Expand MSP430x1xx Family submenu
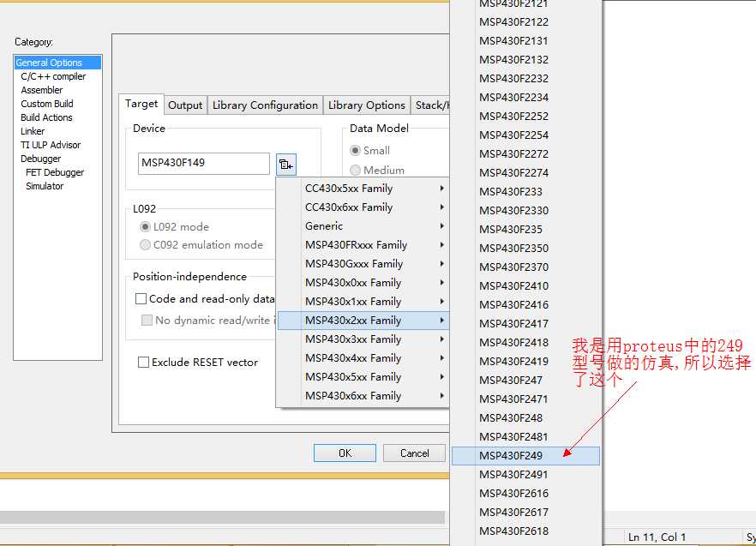The height and width of the screenshot is (546, 756). pos(363,301)
